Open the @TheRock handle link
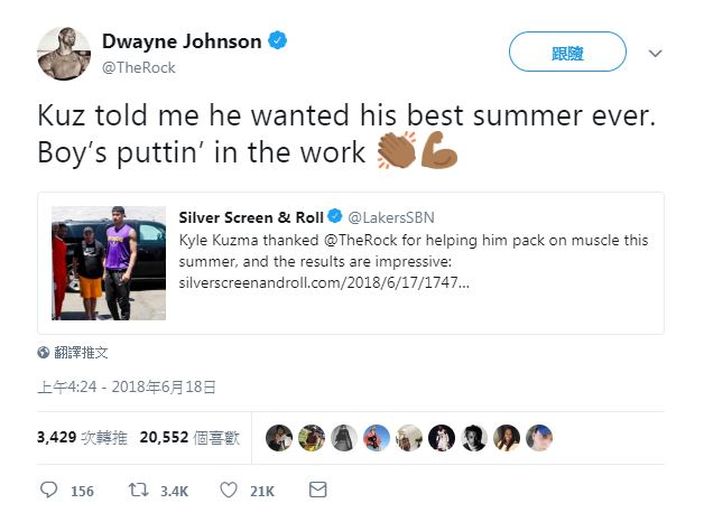704x522 pixels. tap(138, 68)
